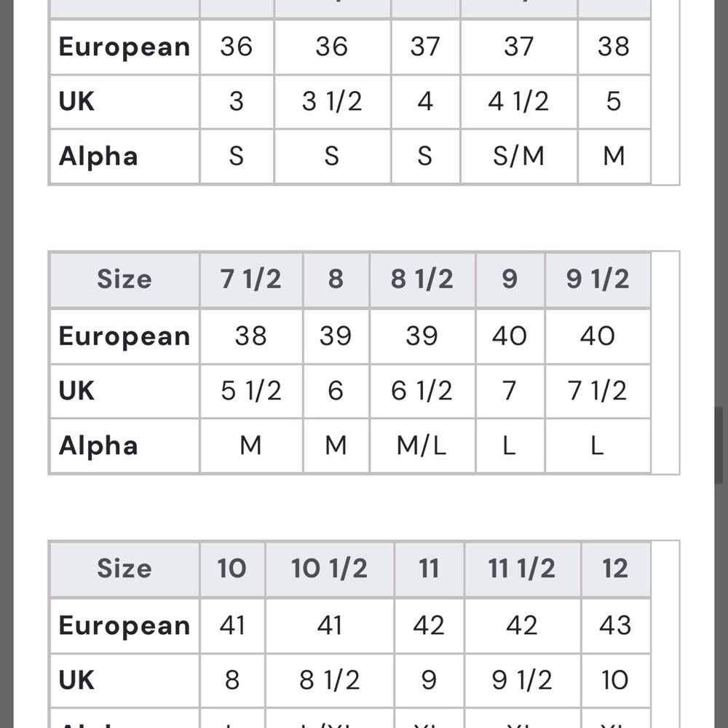The image size is (728, 728).
Task: Select the S/M alpha size cell
Action: point(518,156)
